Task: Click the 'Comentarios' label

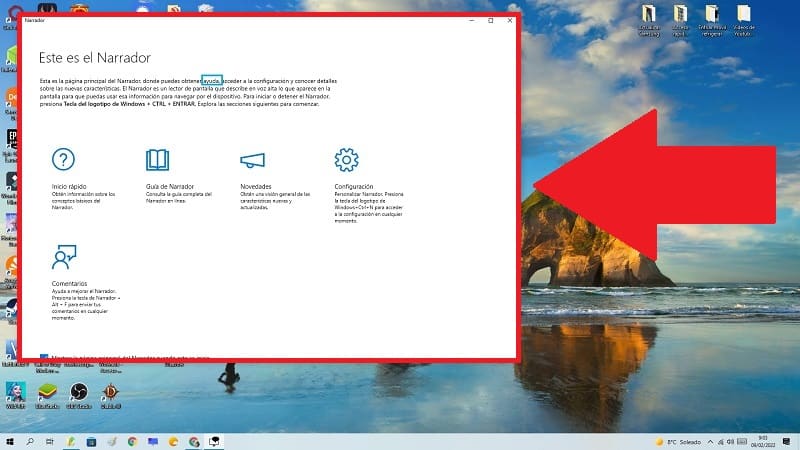Action: pyautogui.click(x=69, y=283)
